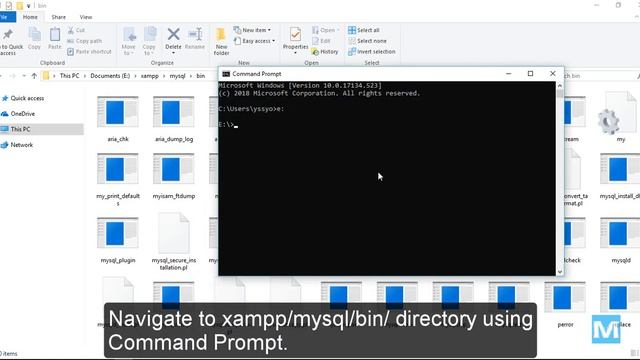
Task: Click Paste shortcut in the ribbon
Action: pos(89,51)
